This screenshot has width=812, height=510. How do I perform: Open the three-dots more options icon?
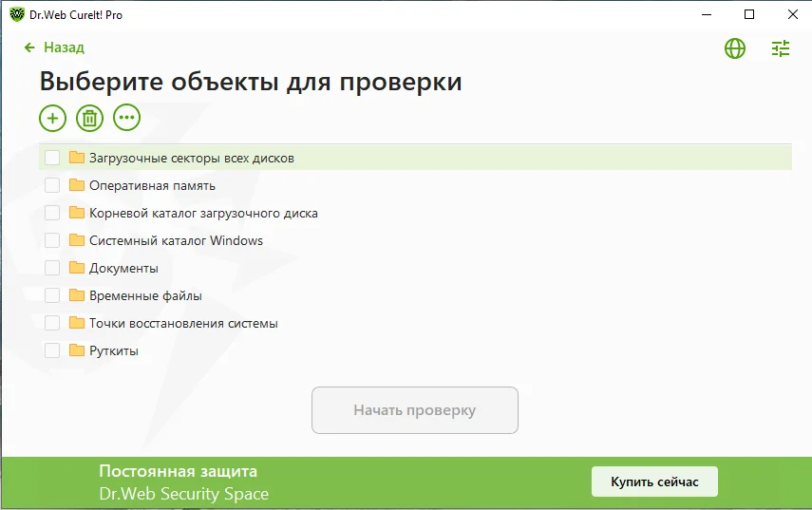point(127,118)
